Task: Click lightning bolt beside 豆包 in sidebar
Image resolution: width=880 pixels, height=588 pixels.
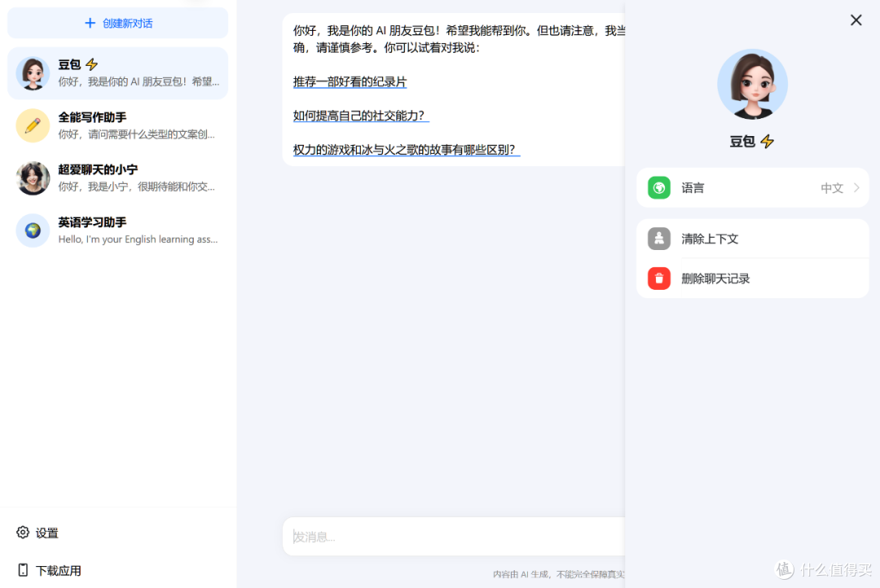Action: (92, 64)
